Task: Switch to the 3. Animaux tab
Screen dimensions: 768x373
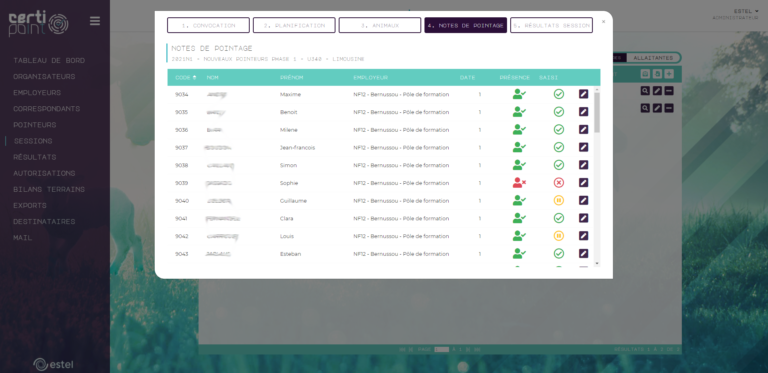Action: click(380, 25)
